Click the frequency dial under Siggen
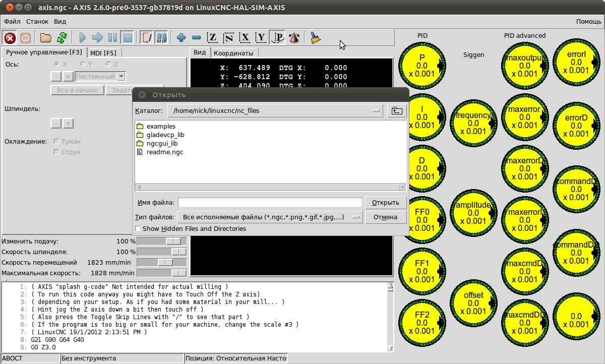Screen dimensions: 605x364 (x=473, y=124)
